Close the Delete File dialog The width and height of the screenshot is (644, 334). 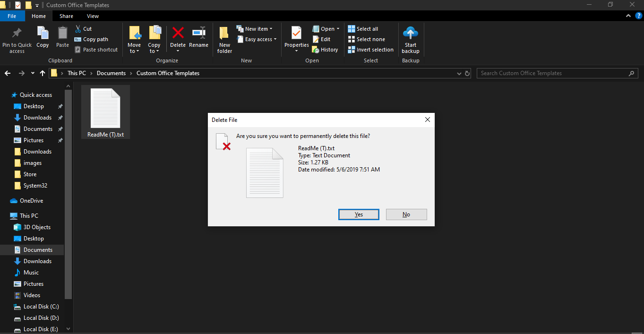(x=428, y=120)
